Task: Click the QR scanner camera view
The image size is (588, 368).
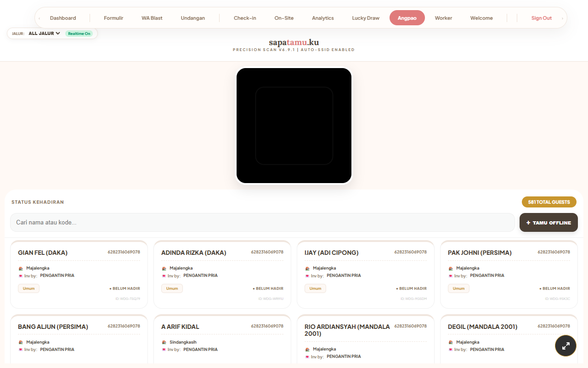Action: [x=294, y=126]
